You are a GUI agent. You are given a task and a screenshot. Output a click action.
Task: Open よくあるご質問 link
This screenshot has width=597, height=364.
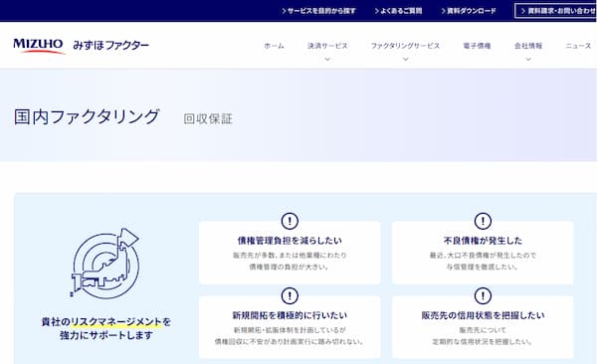(398, 11)
